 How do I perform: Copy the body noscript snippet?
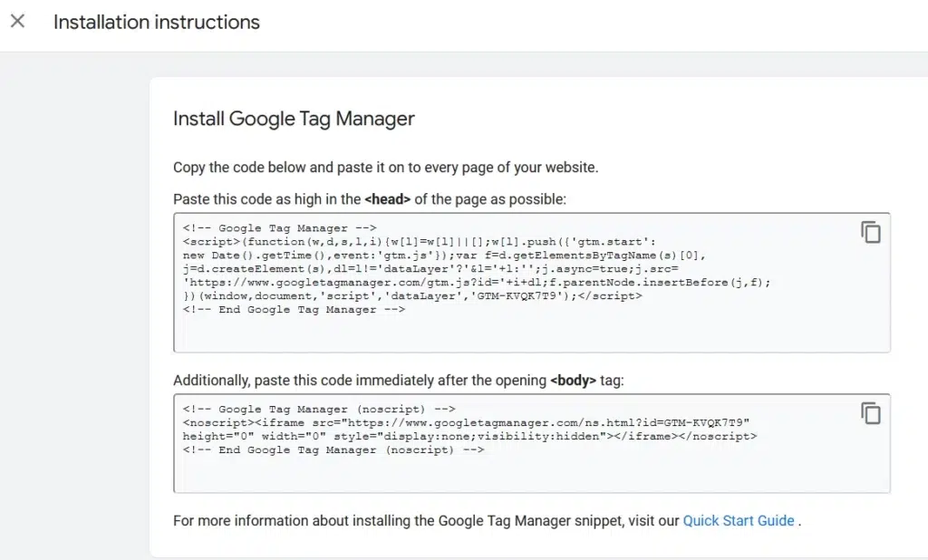coord(870,413)
